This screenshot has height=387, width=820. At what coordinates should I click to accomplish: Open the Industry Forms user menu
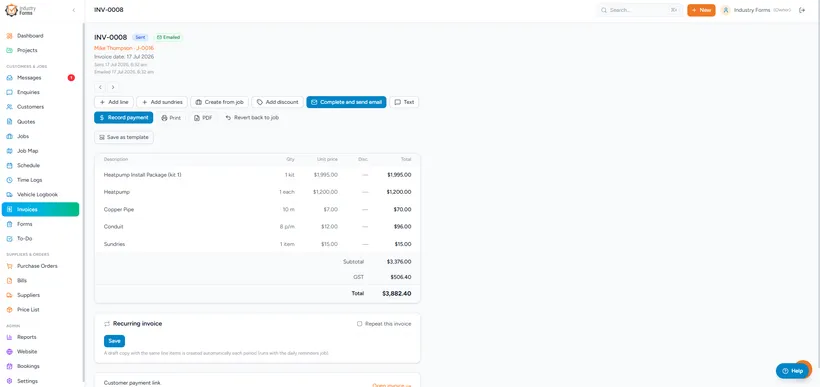pyautogui.click(x=756, y=10)
